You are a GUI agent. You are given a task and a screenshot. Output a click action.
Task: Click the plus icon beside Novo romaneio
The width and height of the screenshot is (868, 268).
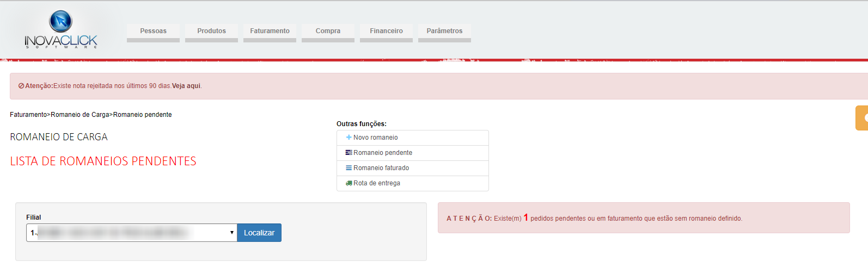pyautogui.click(x=349, y=138)
